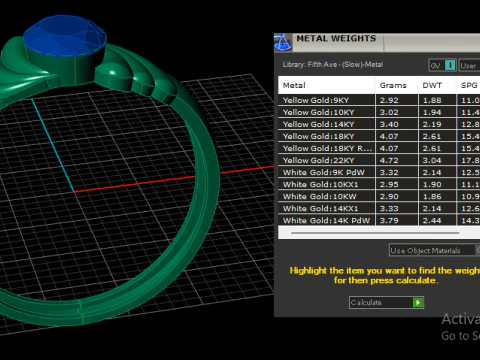Viewport: 480px width, 360px height.
Task: Click the 2.92 grams value
Action: pyautogui.click(x=389, y=100)
